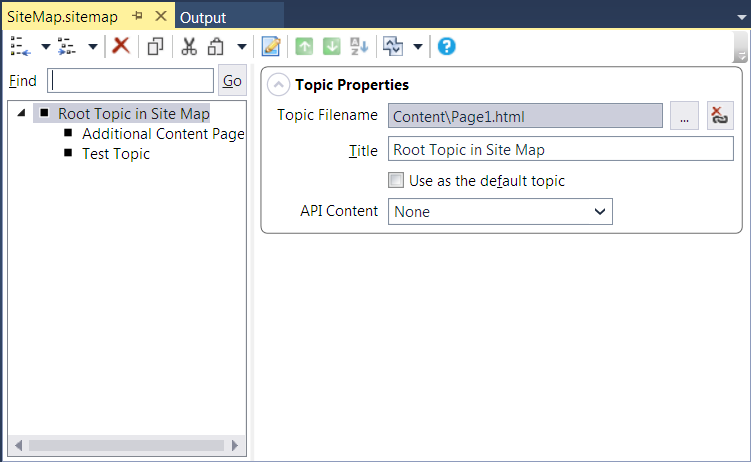Move topic up green arrow
Image resolution: width=751 pixels, height=462 pixels.
304,46
